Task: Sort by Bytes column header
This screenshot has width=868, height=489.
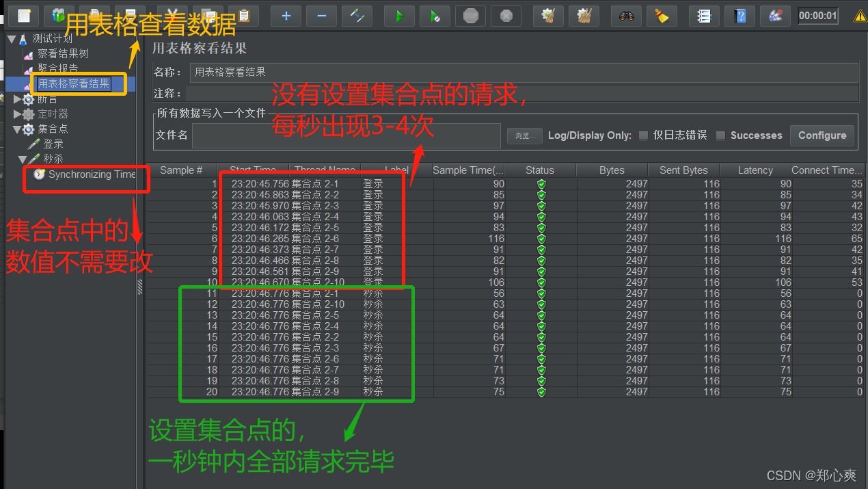Action: 612,170
